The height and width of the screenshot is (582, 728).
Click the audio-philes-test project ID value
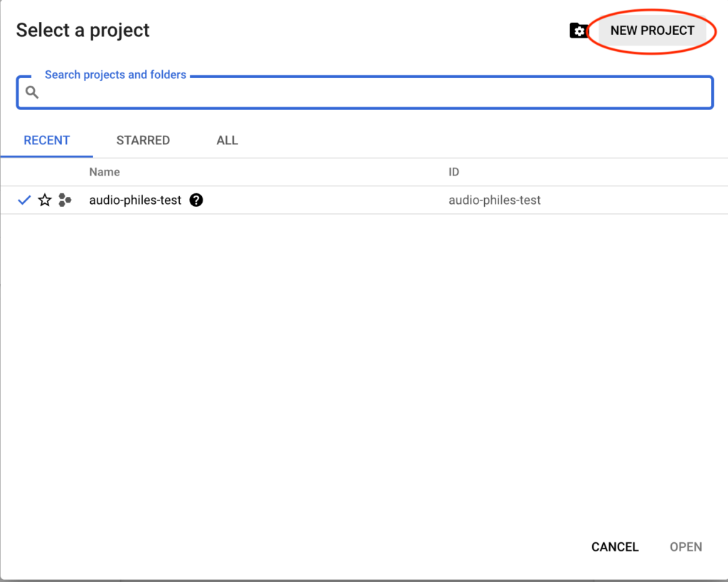coord(495,200)
